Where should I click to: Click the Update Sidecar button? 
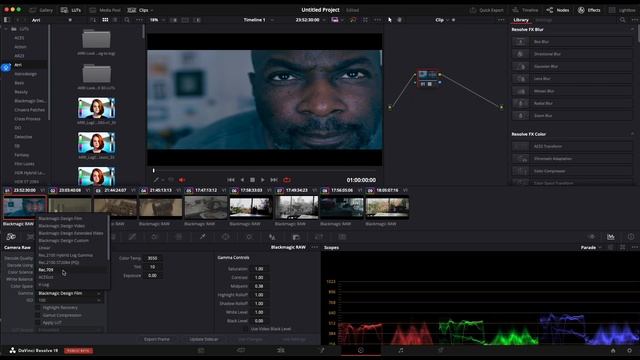[204, 339]
